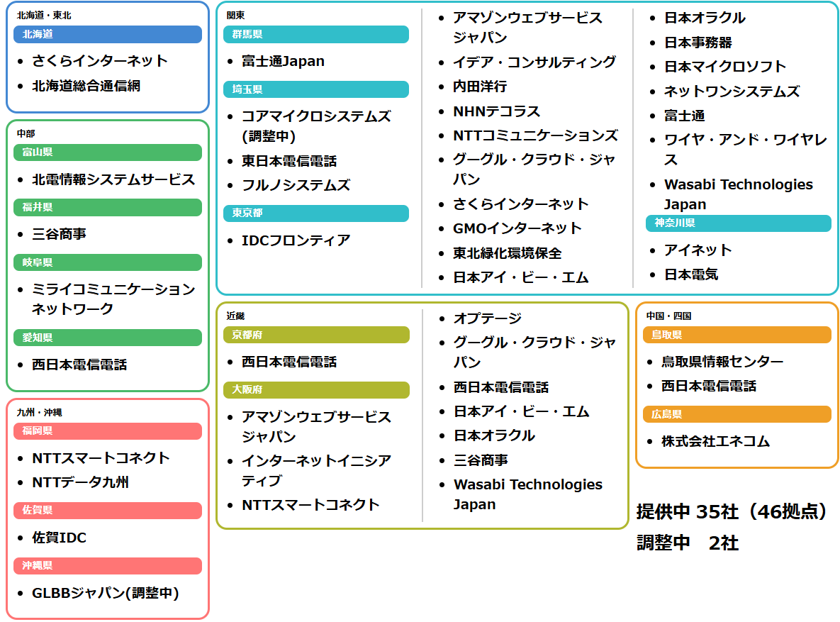Click オプテージ entry
Screen dimensions: 840x622
pos(488,318)
